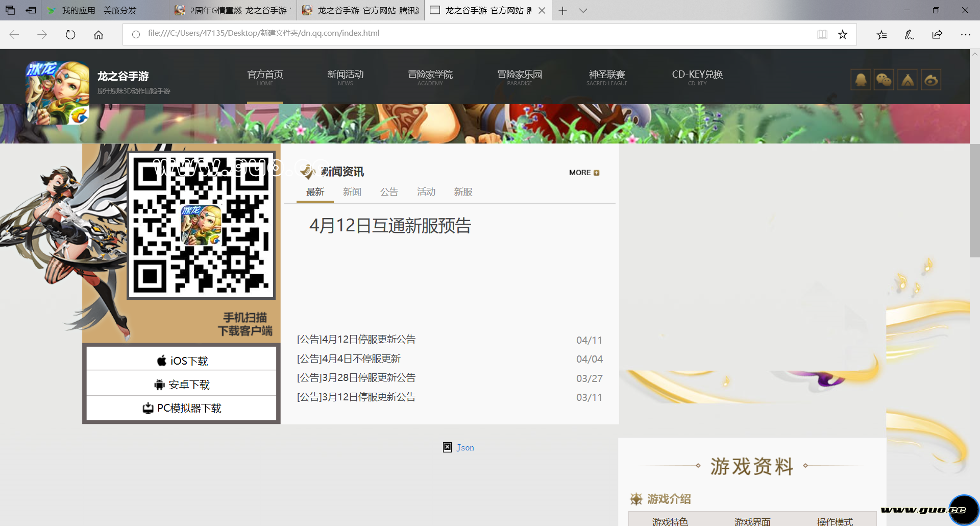This screenshot has height=526, width=980.
Task: Open the Weibo social icon
Action: coord(931,80)
